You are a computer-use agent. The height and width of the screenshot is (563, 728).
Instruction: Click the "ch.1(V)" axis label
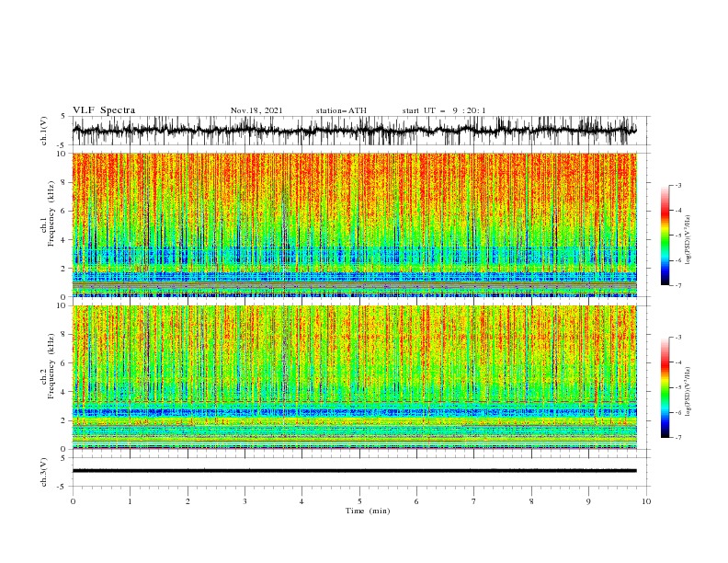44,131
